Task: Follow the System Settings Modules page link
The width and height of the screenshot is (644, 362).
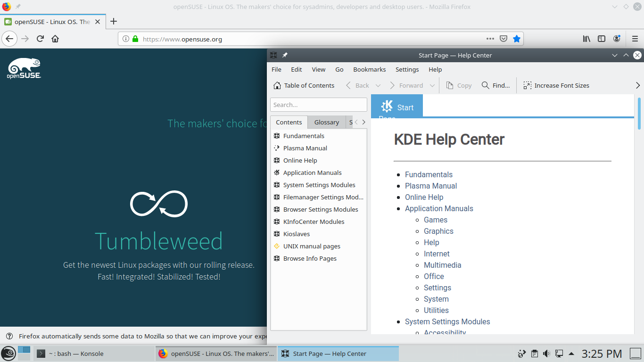Action: tap(447, 321)
